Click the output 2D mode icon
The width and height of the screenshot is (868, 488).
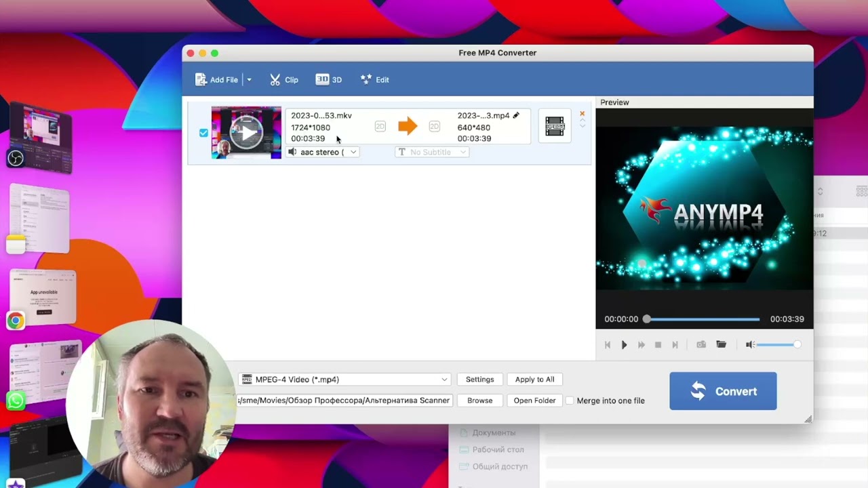pos(434,127)
